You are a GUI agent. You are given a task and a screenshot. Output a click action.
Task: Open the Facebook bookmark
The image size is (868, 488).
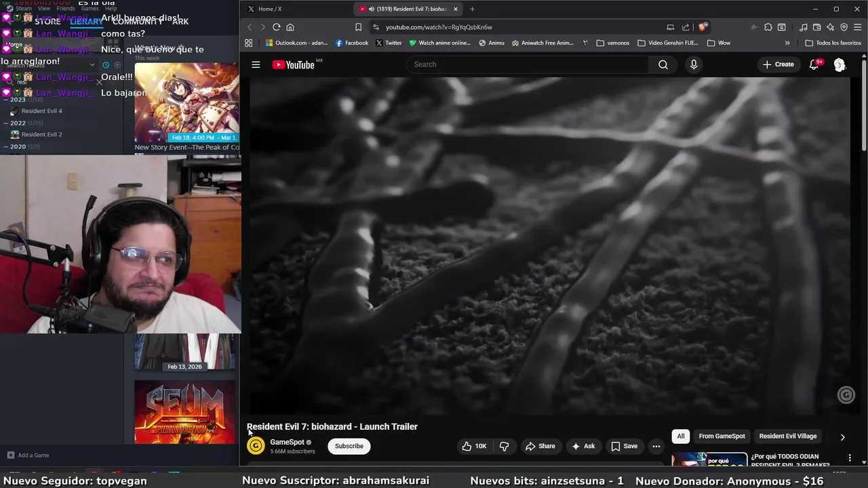(352, 43)
